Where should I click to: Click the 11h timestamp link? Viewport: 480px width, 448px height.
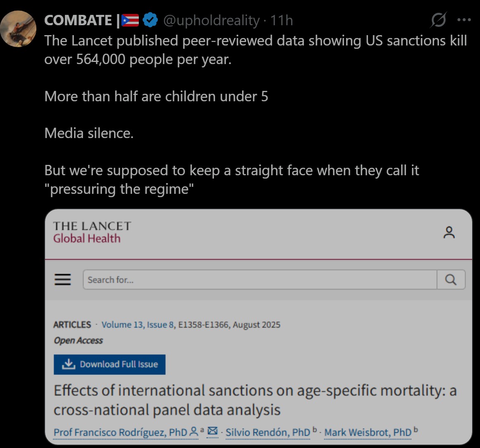(x=282, y=20)
